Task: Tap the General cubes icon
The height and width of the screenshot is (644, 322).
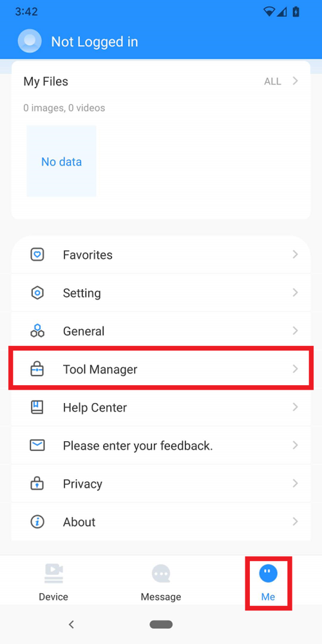Action: tap(37, 331)
